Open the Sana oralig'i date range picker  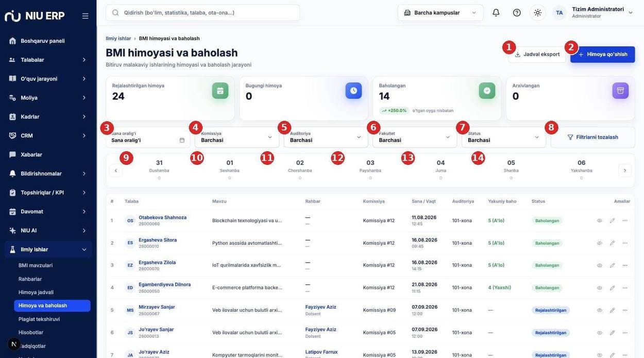(x=148, y=138)
